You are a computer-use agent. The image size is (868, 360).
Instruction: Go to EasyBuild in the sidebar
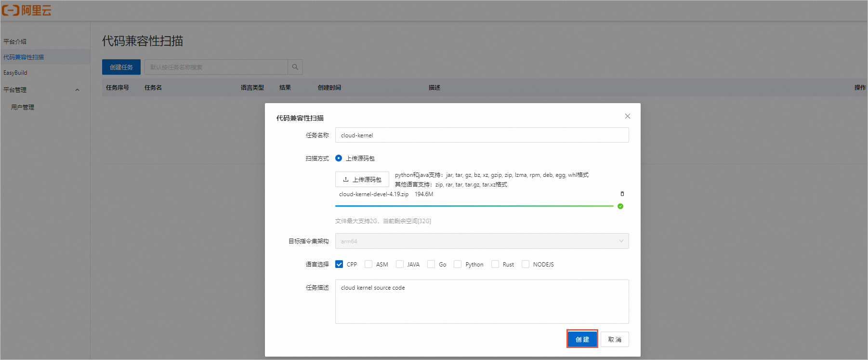click(x=15, y=73)
